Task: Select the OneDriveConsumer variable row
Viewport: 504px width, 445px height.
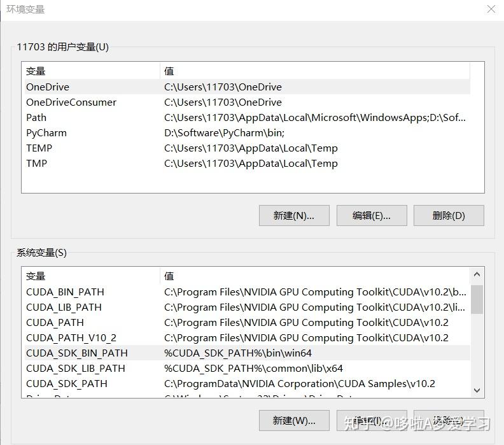Action: tap(71, 102)
